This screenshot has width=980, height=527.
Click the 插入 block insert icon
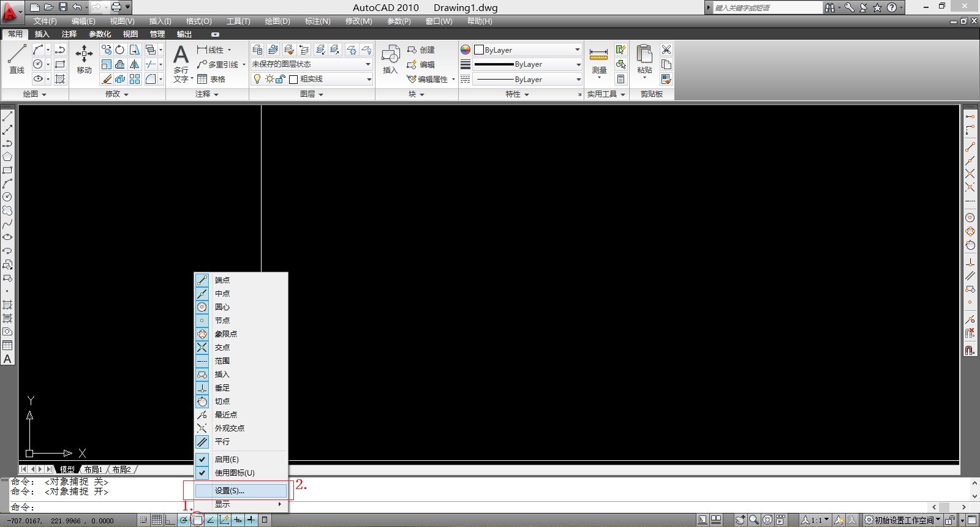tap(390, 59)
